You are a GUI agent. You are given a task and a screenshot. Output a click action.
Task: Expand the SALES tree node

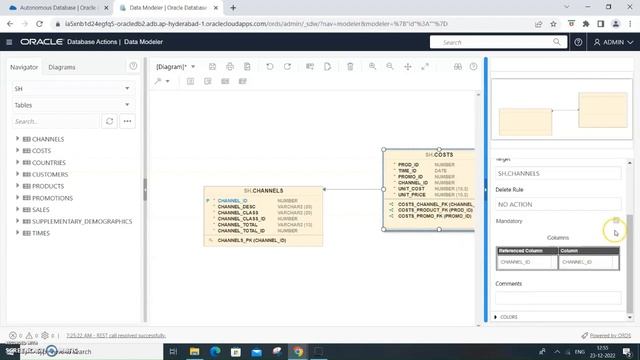pyautogui.click(x=17, y=209)
